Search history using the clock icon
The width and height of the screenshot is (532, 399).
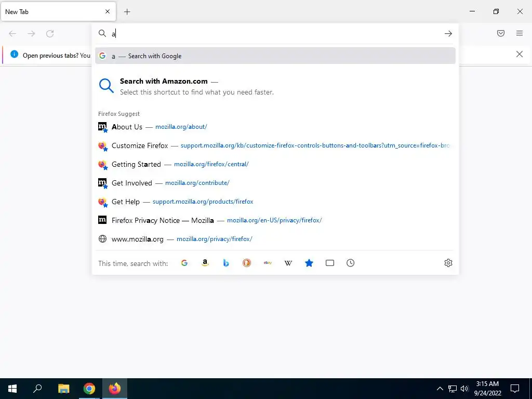[x=351, y=263]
